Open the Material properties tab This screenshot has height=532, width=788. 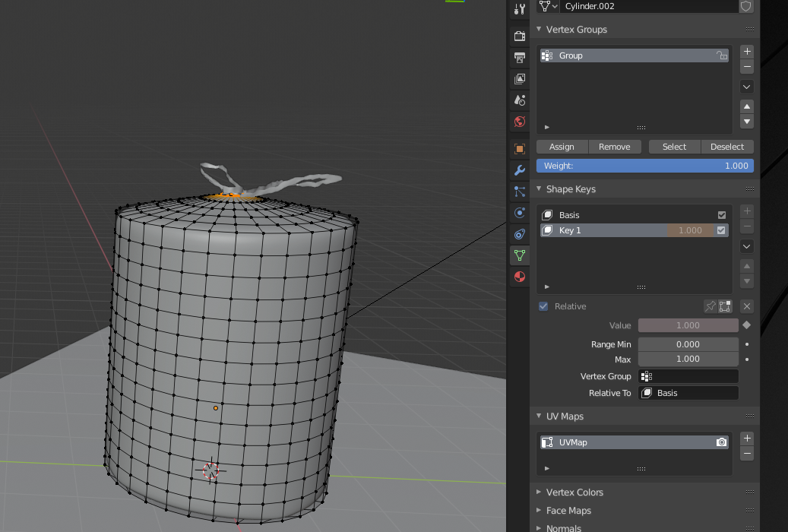pyautogui.click(x=520, y=277)
